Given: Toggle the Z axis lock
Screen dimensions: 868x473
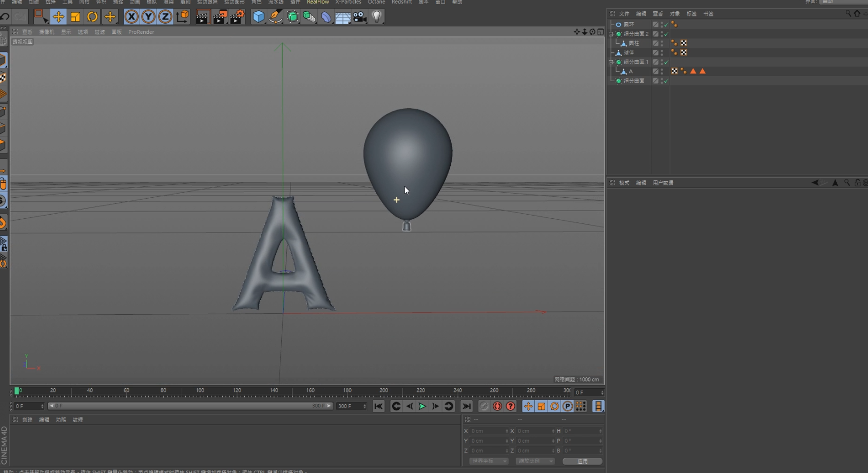Looking at the screenshot, I should point(165,17).
